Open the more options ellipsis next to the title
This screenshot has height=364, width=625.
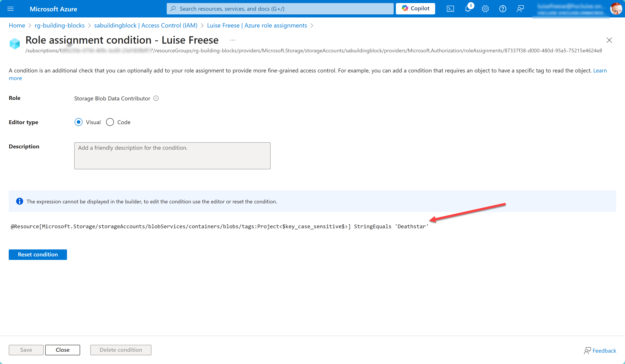coord(232,40)
